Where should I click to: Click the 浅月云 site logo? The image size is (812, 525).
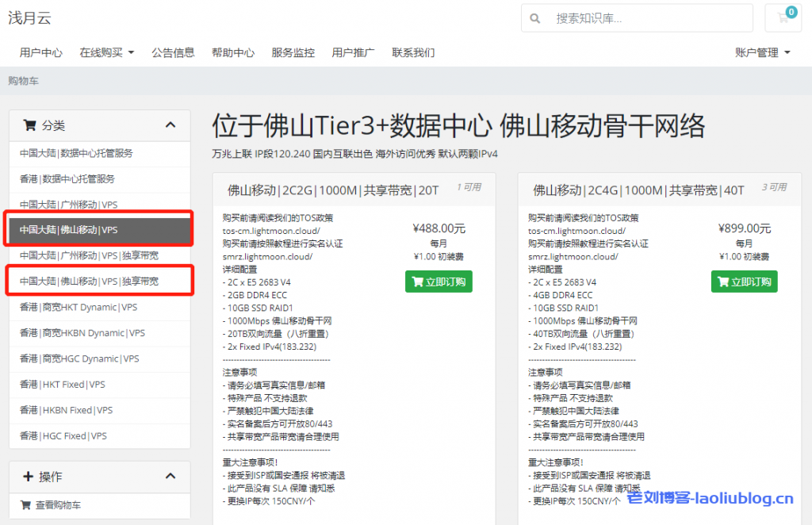[29, 17]
